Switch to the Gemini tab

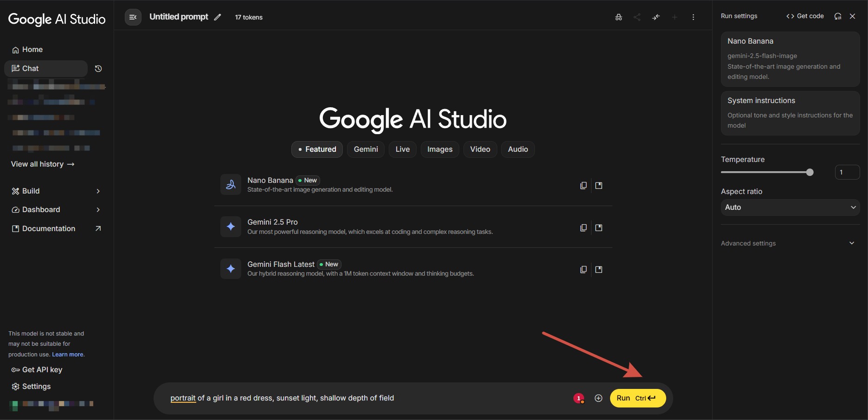coord(366,149)
